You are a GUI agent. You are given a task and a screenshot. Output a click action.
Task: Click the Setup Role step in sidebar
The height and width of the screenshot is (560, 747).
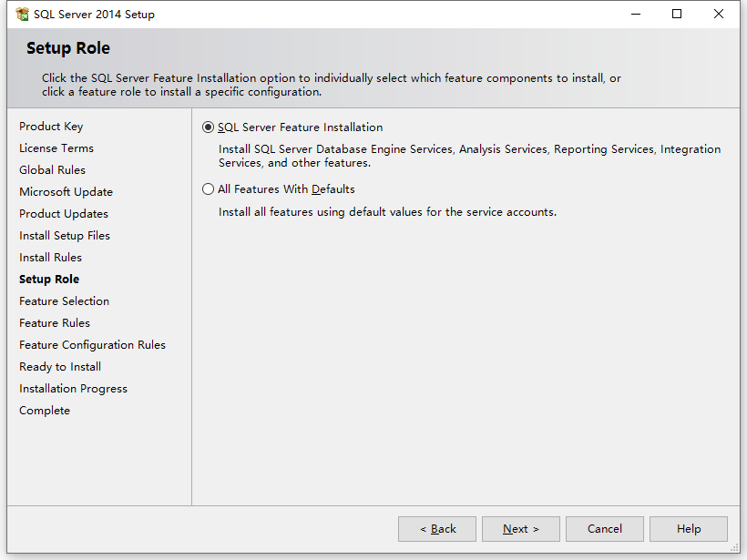(x=49, y=279)
